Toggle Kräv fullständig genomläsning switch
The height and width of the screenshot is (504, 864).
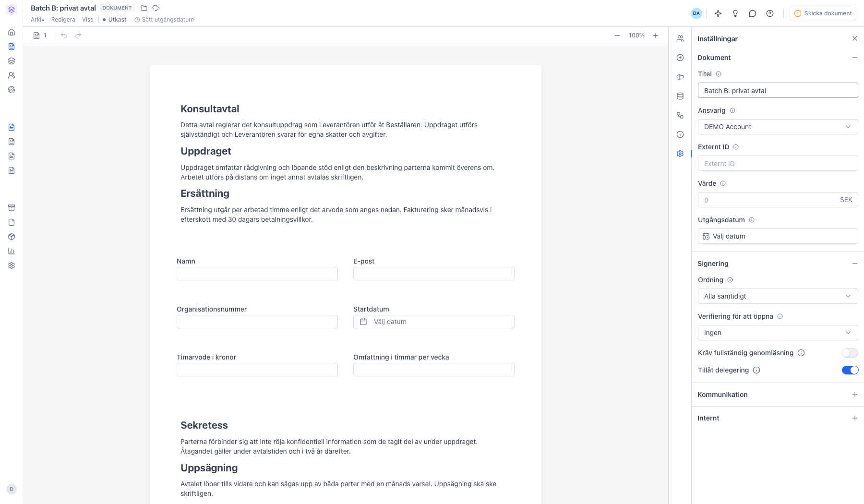(x=850, y=353)
